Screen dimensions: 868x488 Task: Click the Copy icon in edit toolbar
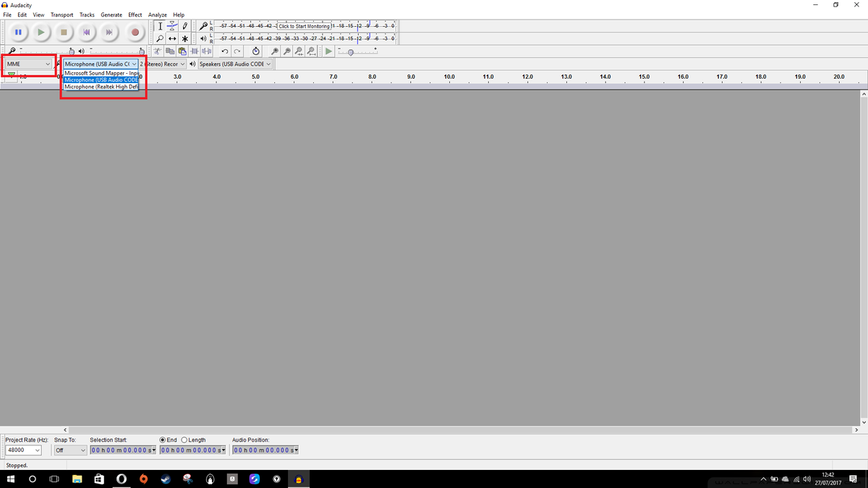170,51
